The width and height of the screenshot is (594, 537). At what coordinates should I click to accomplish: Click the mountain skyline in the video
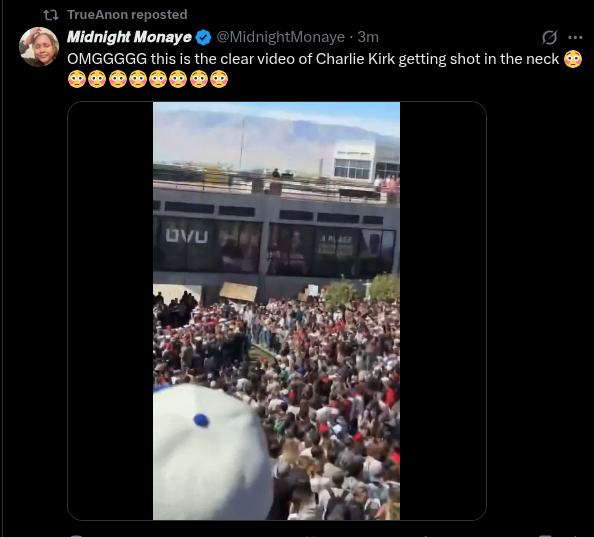277,136
